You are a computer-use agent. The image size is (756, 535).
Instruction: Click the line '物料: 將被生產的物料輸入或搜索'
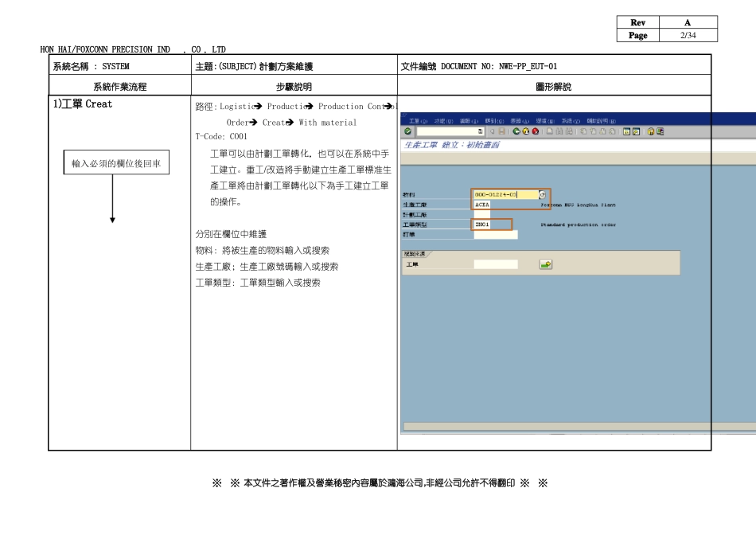(263, 250)
